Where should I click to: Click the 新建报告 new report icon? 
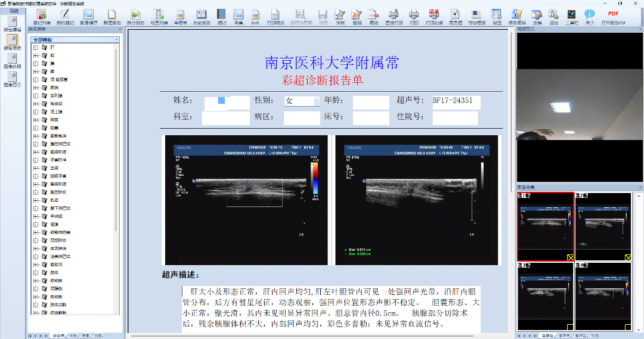click(x=112, y=17)
